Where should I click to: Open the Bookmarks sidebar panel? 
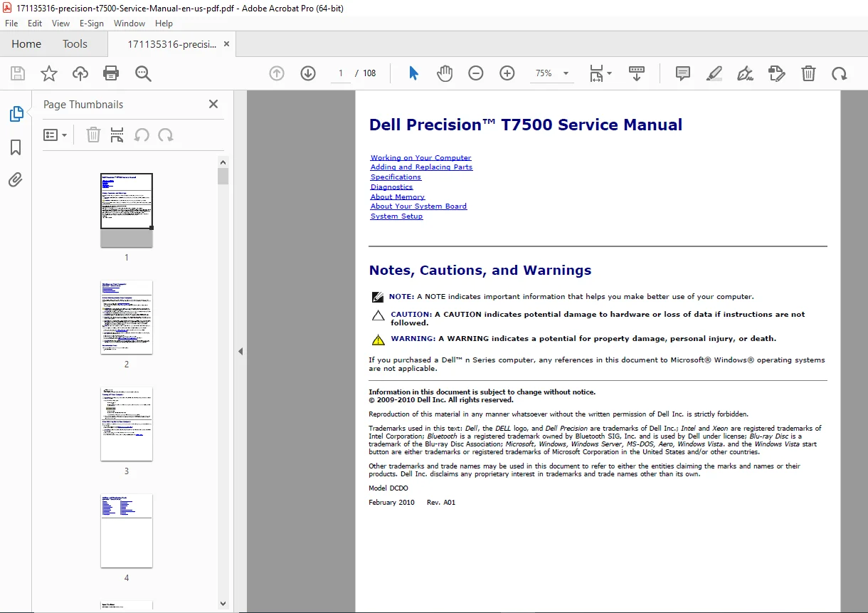tap(16, 147)
